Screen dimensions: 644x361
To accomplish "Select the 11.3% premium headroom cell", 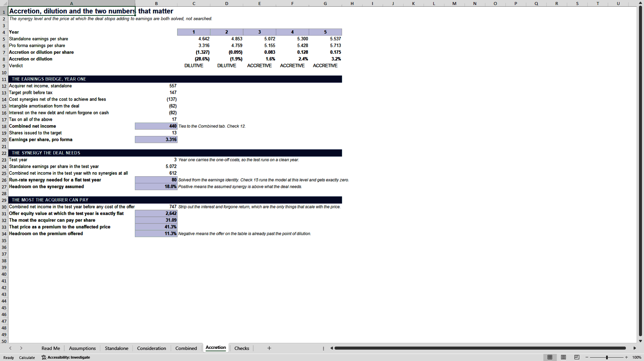I will coord(156,234).
